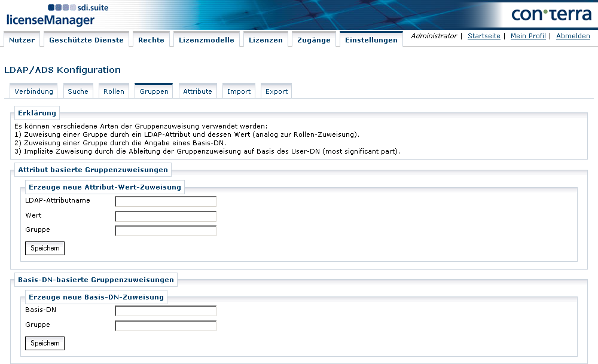Select the Rechte tab
Viewport: 598px width, 364px height.
151,39
